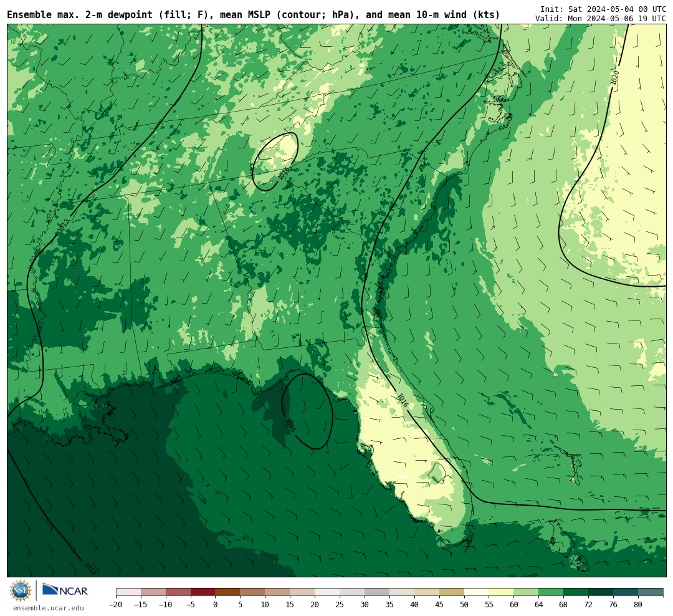Open the ensemble.ucar.edu text below logos
The image size is (673, 616).
point(49,608)
